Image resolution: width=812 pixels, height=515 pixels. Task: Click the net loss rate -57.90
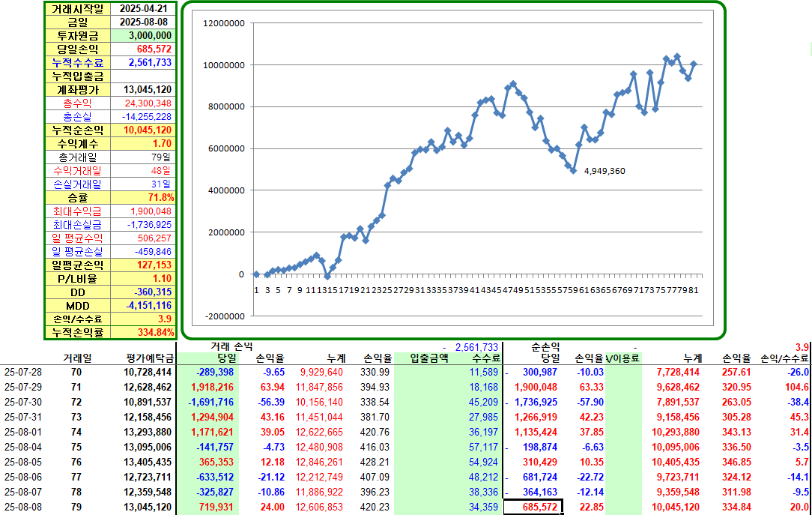pos(590,402)
